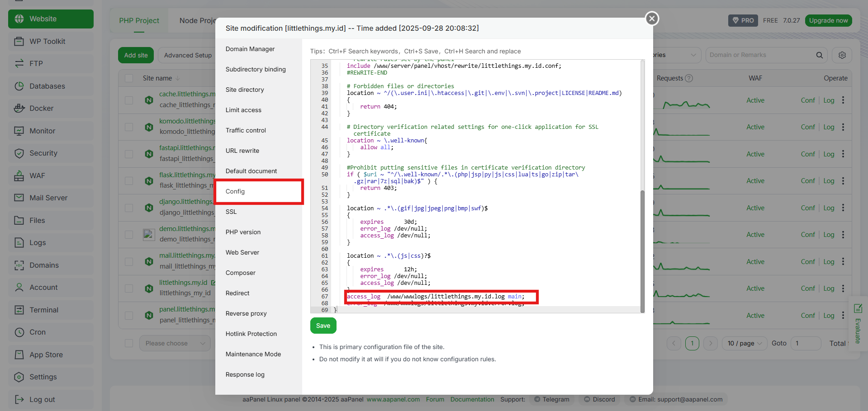Viewport: 868px width, 411px height.
Task: Click the PRO badge
Action: (743, 20)
